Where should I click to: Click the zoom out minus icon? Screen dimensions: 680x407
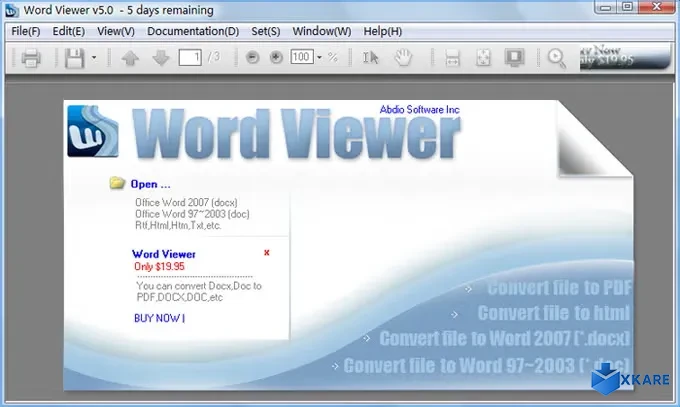click(x=252, y=57)
